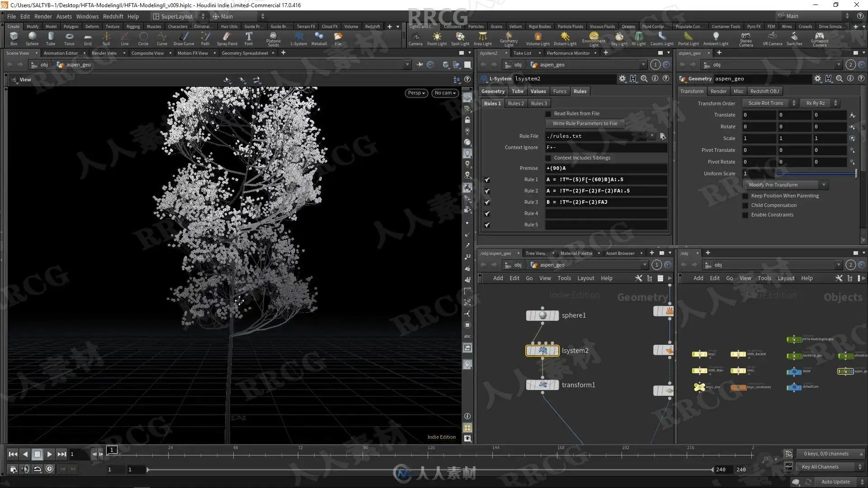This screenshot has height=488, width=868.
Task: Select the Torus shelf tool
Action: [69, 37]
